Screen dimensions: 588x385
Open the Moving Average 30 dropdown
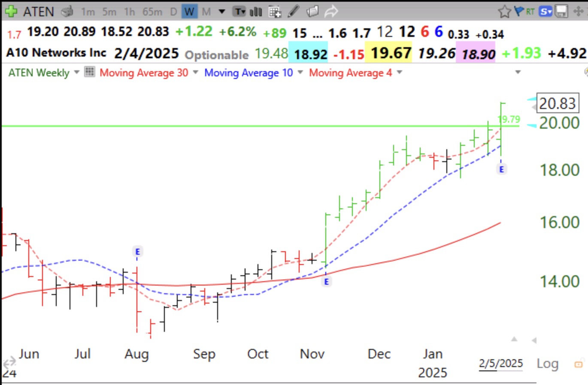tap(195, 73)
